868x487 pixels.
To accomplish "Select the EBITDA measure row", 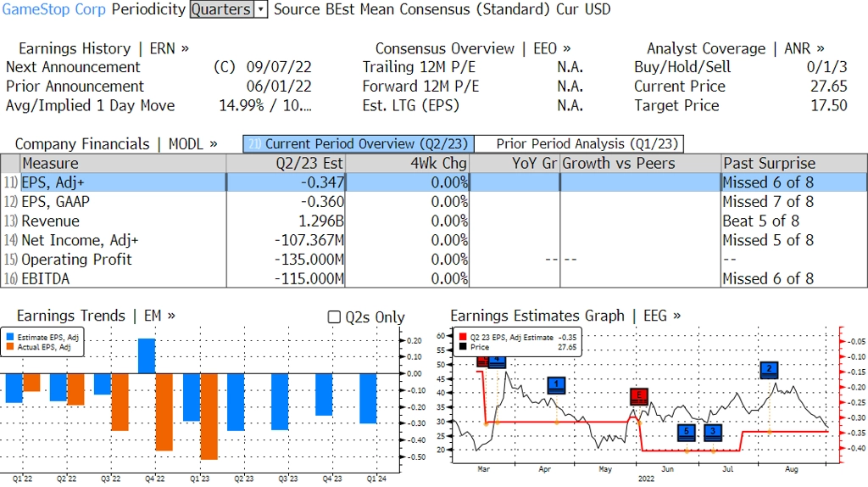I will click(434, 278).
